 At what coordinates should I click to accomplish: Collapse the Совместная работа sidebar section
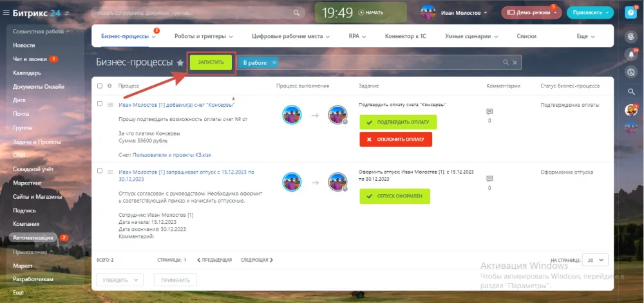coord(68,31)
